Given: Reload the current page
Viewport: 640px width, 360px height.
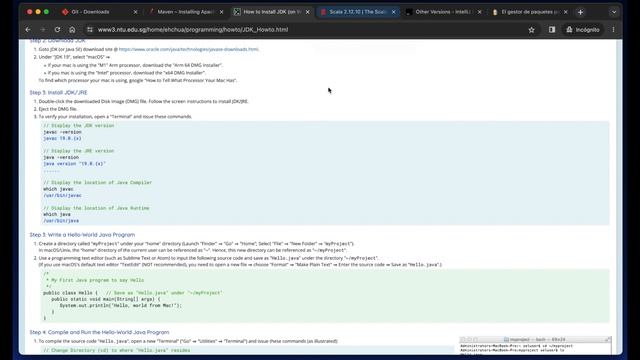Looking at the screenshot, I should click(57, 29).
